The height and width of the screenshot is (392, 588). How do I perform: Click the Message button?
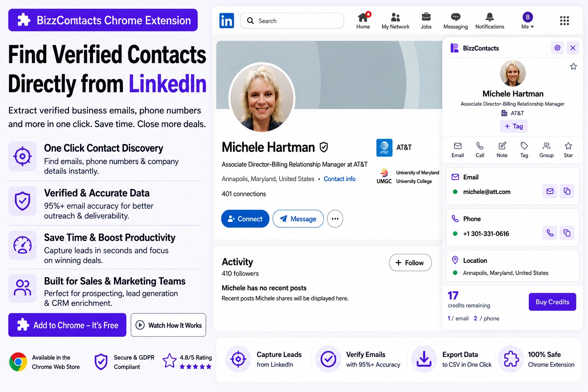tap(298, 219)
